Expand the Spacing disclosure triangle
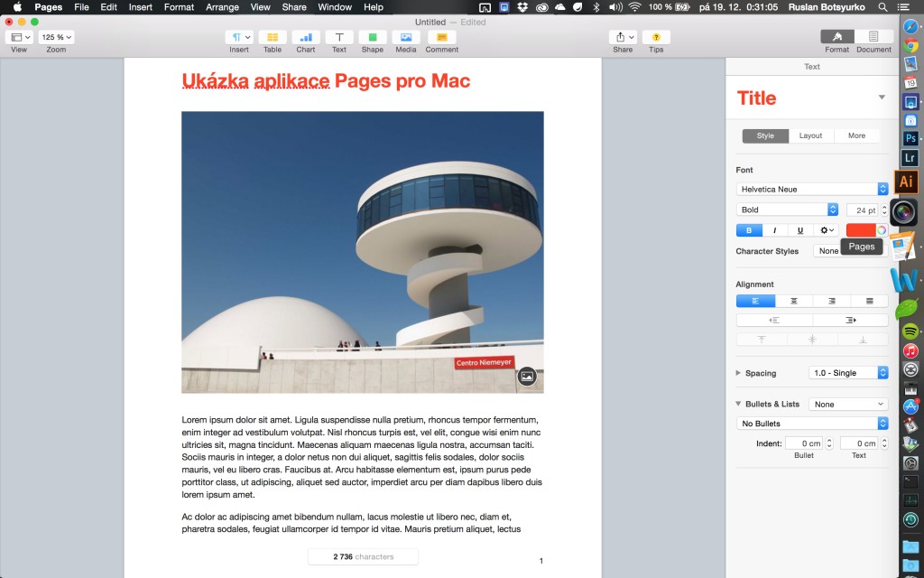The image size is (924, 578). pos(738,373)
